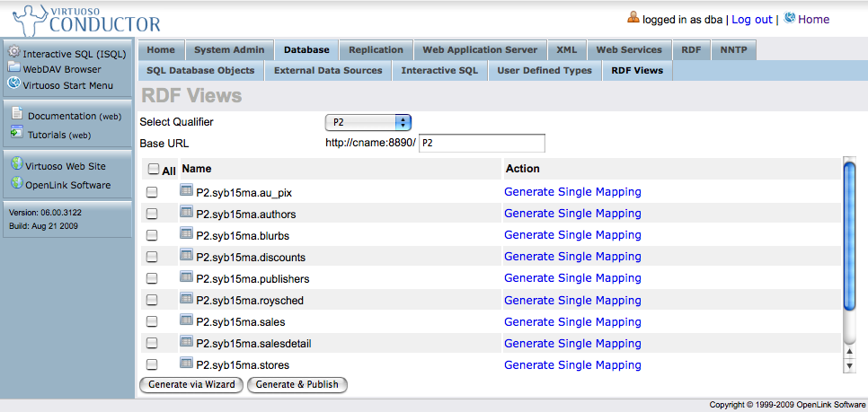Click the Documentation page icon

coord(17,115)
